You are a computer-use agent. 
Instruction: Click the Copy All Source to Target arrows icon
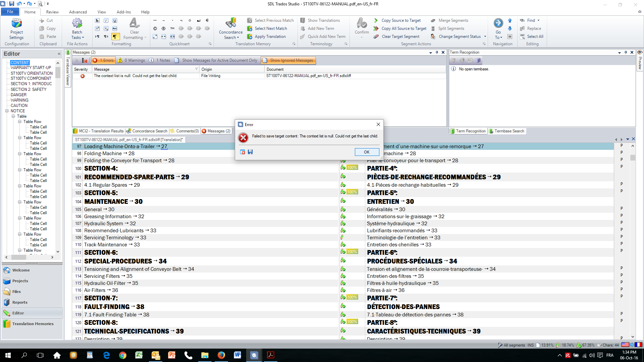point(376,28)
